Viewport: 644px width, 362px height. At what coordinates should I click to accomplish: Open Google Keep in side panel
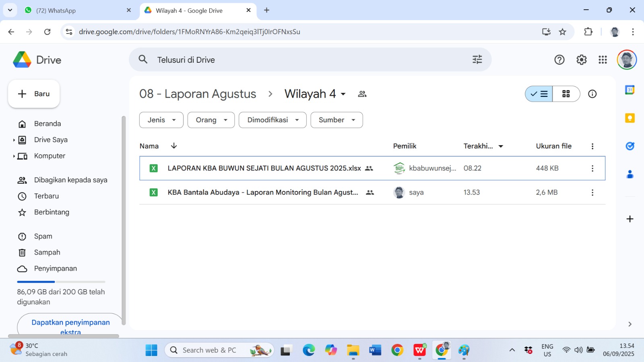tap(630, 118)
